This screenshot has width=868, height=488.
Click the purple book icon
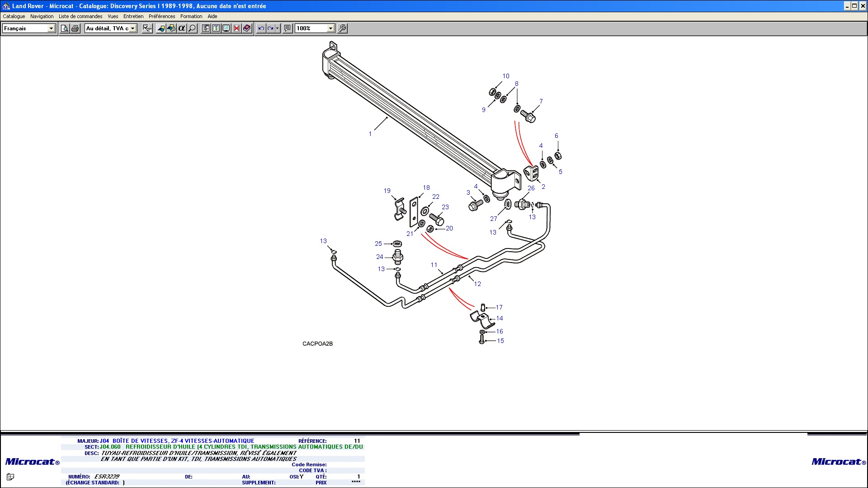[247, 28]
